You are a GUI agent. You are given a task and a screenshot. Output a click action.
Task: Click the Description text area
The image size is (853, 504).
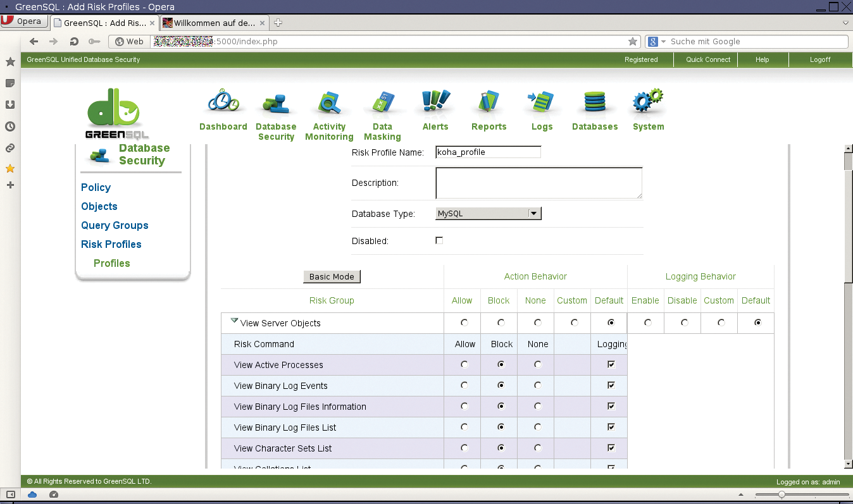click(539, 183)
